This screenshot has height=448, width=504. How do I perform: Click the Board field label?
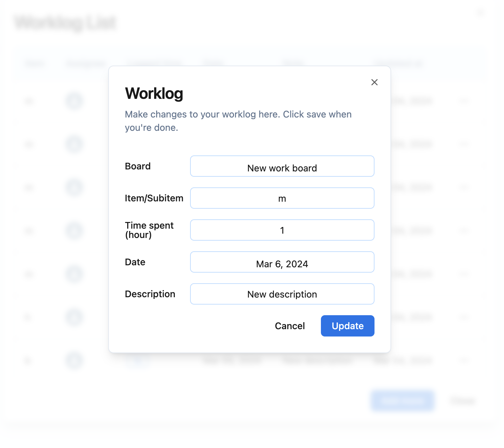[137, 166]
